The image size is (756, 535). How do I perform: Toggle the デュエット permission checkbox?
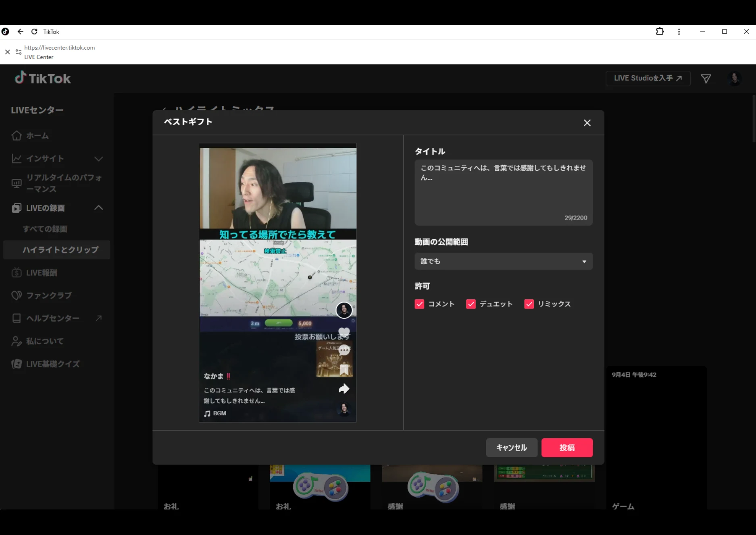[x=471, y=304]
